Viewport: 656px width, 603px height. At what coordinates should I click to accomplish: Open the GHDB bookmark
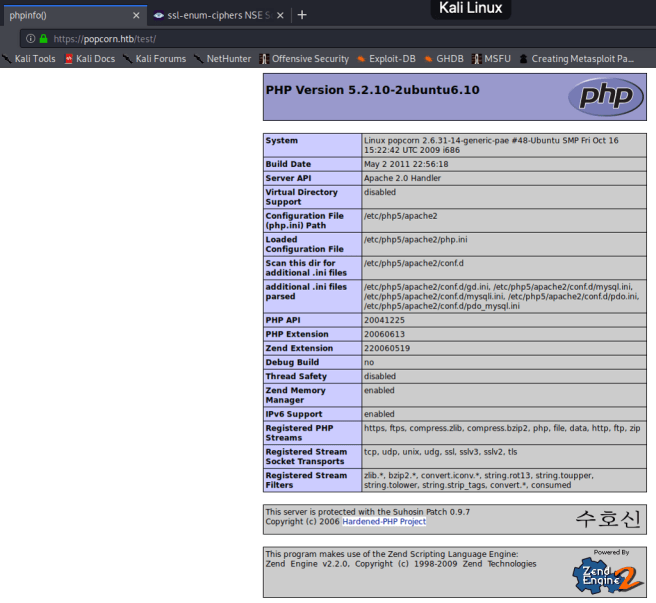[x=446, y=59]
